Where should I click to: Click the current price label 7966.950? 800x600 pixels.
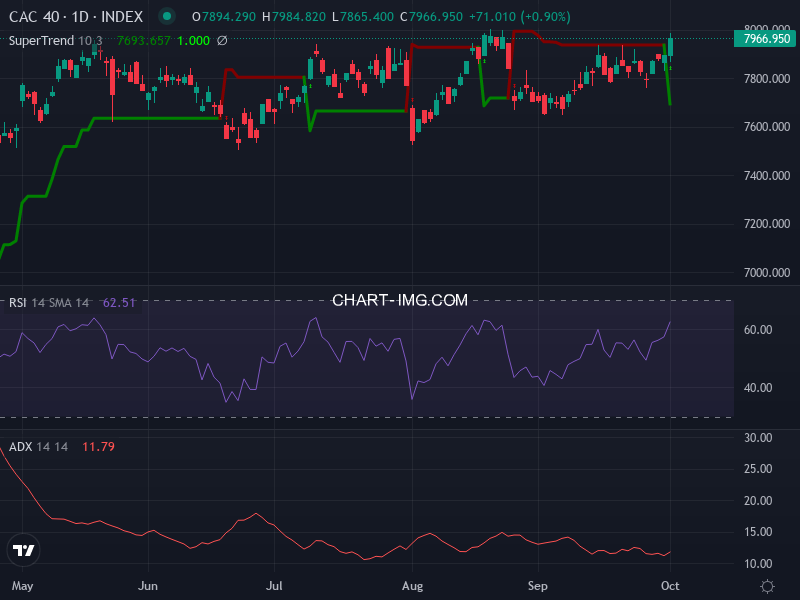[766, 39]
